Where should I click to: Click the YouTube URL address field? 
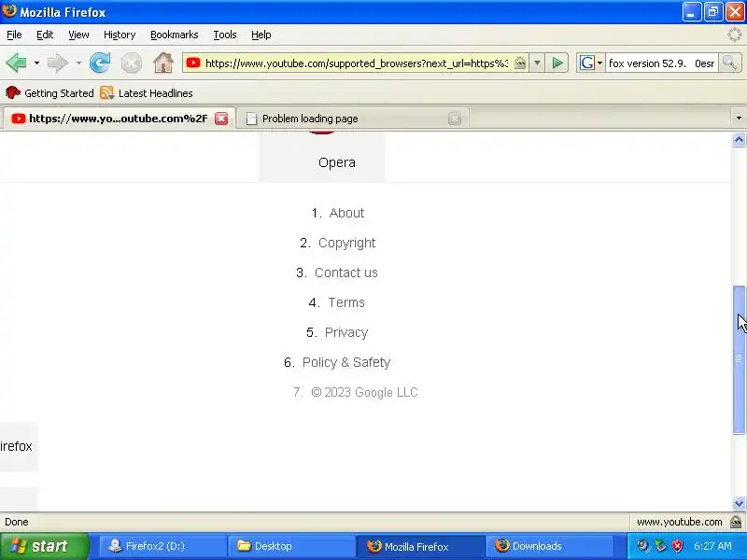[357, 63]
